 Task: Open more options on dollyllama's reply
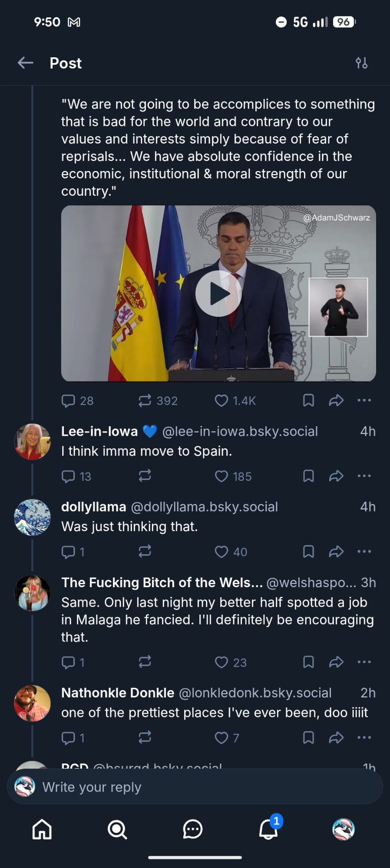pos(364,552)
